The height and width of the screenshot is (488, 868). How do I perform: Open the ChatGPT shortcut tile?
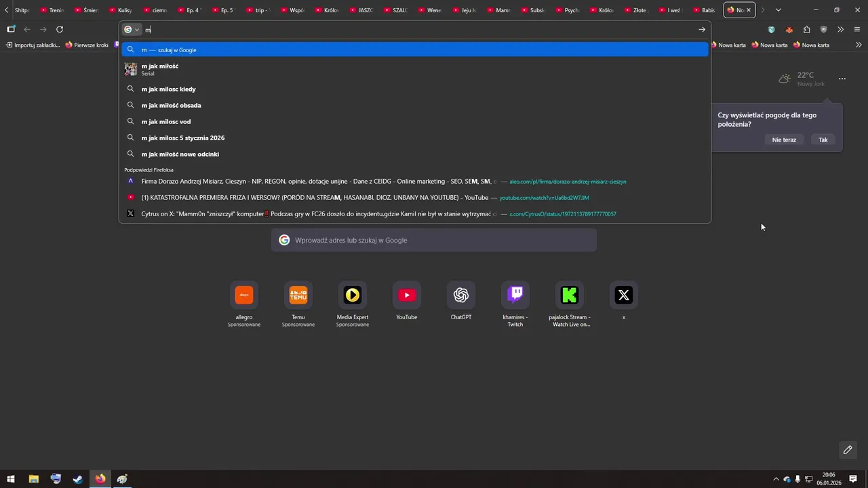(x=461, y=296)
